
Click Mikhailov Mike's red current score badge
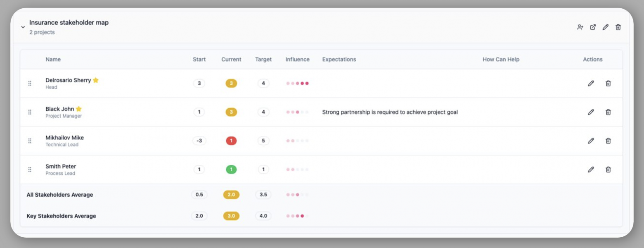click(231, 141)
